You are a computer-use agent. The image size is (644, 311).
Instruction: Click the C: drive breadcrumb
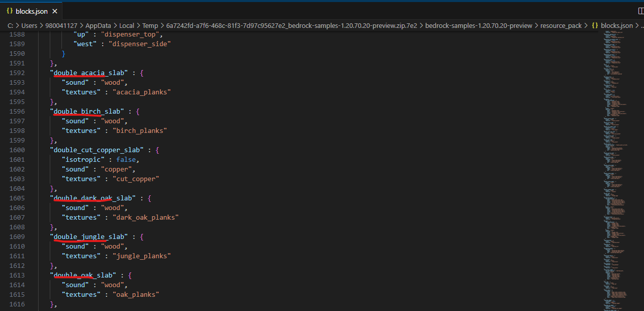pyautogui.click(x=10, y=25)
